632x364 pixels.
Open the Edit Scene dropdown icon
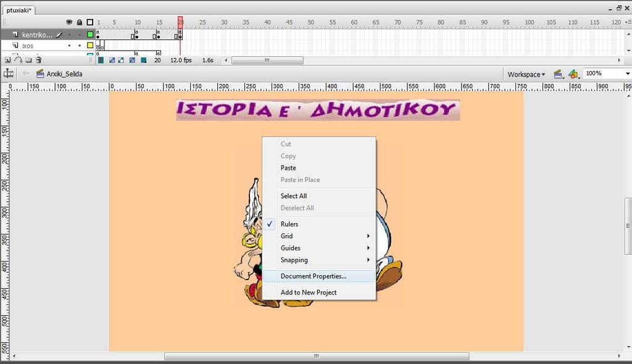pyautogui.click(x=559, y=74)
